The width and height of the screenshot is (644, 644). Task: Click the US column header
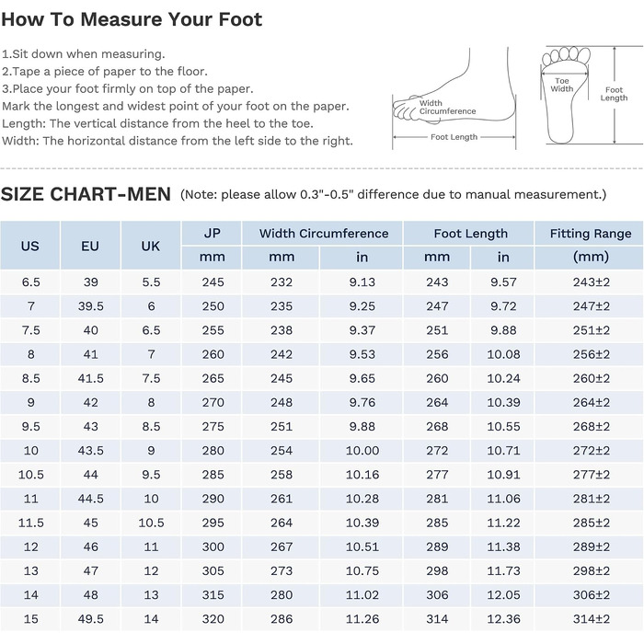(x=30, y=246)
